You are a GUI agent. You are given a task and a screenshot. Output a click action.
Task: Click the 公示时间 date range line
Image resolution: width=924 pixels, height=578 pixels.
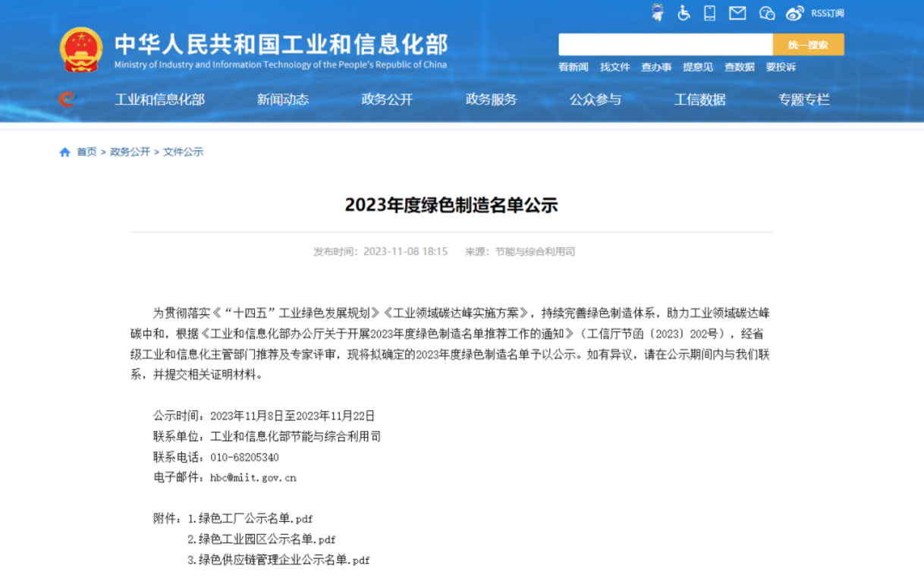pyautogui.click(x=264, y=416)
